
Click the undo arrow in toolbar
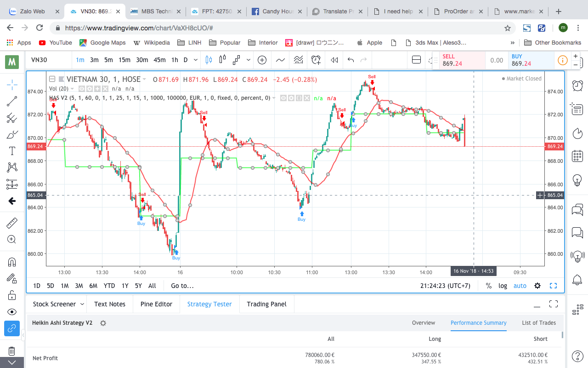(x=351, y=60)
